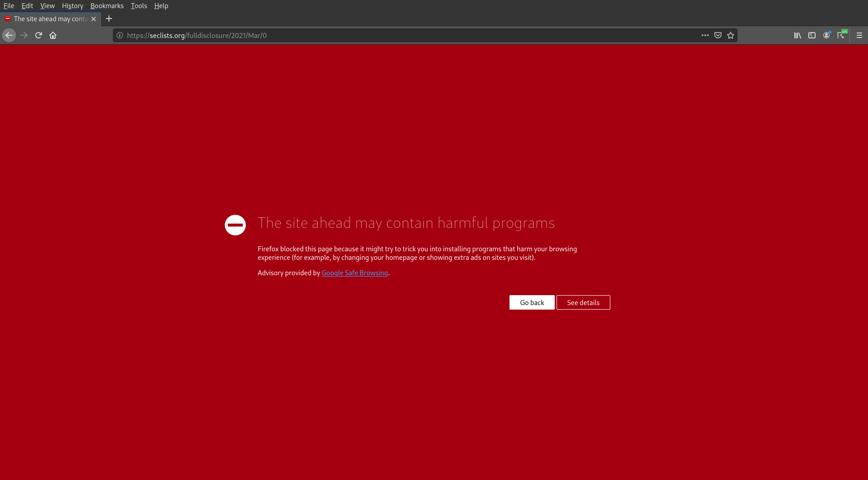
Task: Open the Edit menu
Action: pos(27,5)
